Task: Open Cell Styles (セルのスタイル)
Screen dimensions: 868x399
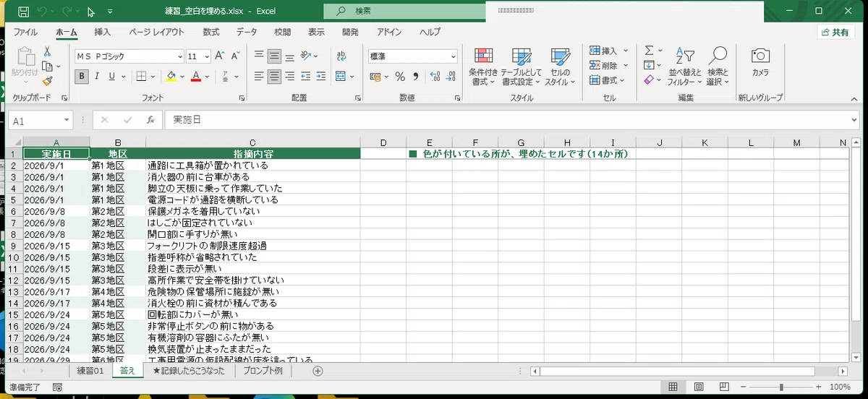Action: [x=560, y=67]
